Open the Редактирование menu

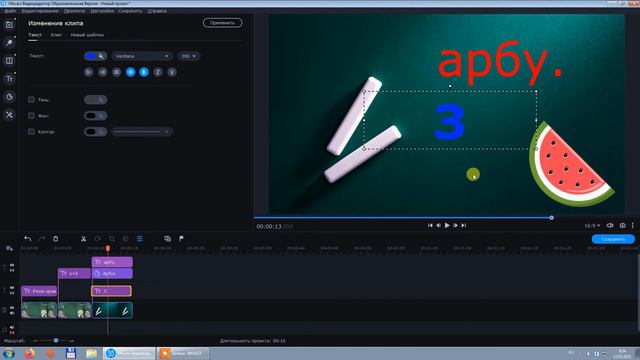[40, 11]
